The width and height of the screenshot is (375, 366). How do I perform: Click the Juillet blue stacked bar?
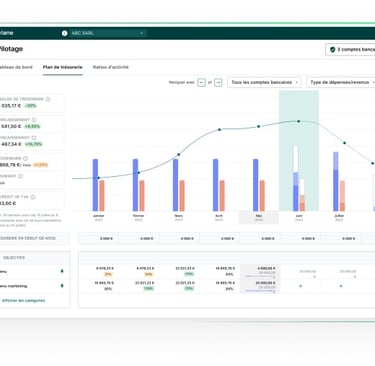336,182
